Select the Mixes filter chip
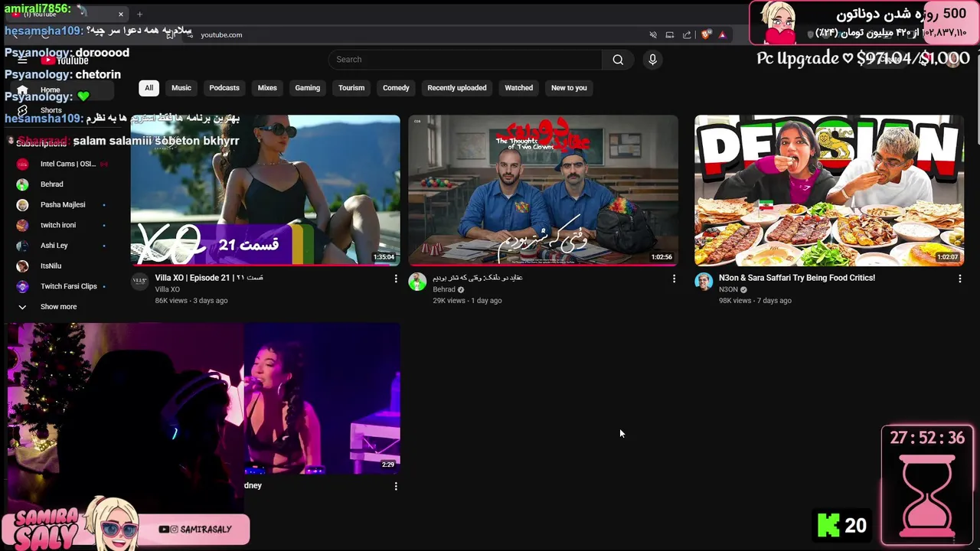This screenshot has height=551, width=980. coord(267,88)
